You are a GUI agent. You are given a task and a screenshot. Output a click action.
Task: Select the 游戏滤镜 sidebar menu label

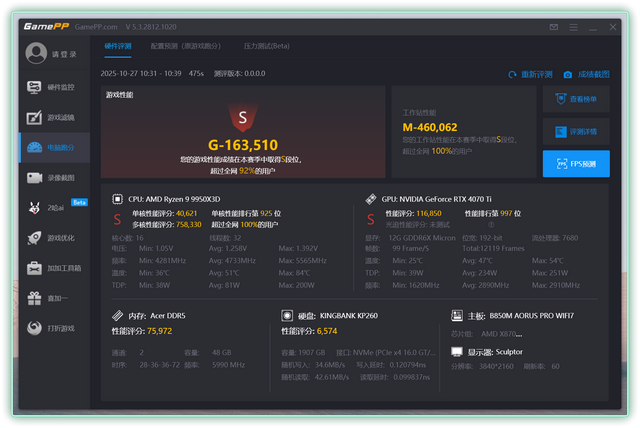point(61,118)
